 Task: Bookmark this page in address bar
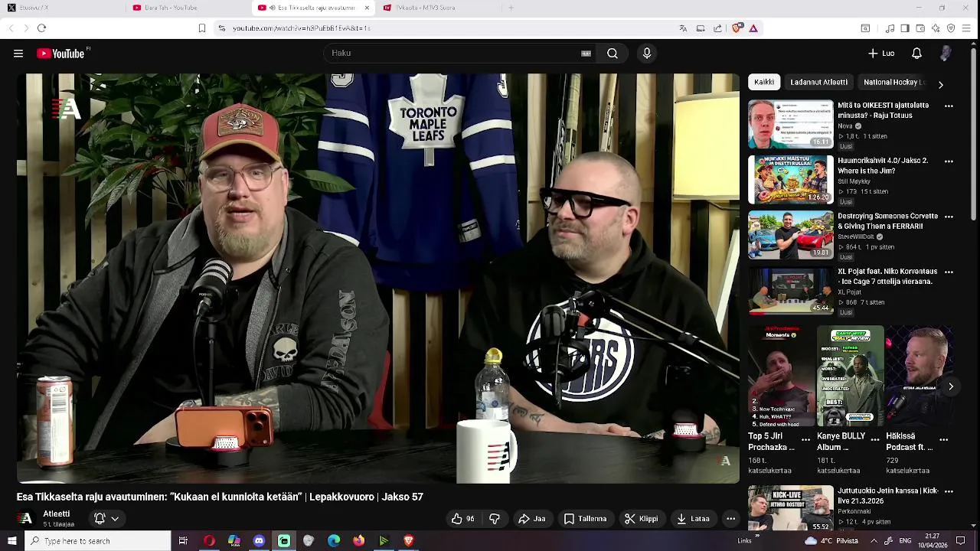click(201, 28)
